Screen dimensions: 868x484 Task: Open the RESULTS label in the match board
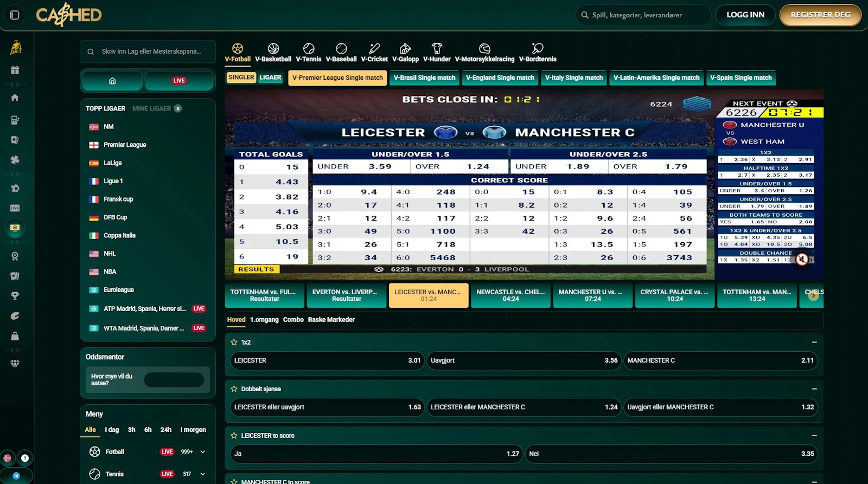(x=256, y=269)
